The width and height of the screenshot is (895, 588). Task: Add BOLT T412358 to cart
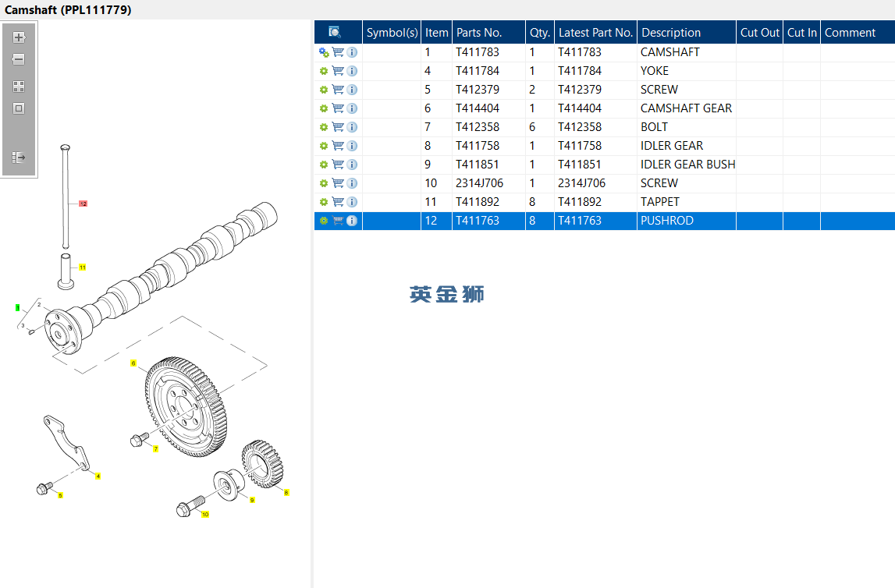[338, 127]
